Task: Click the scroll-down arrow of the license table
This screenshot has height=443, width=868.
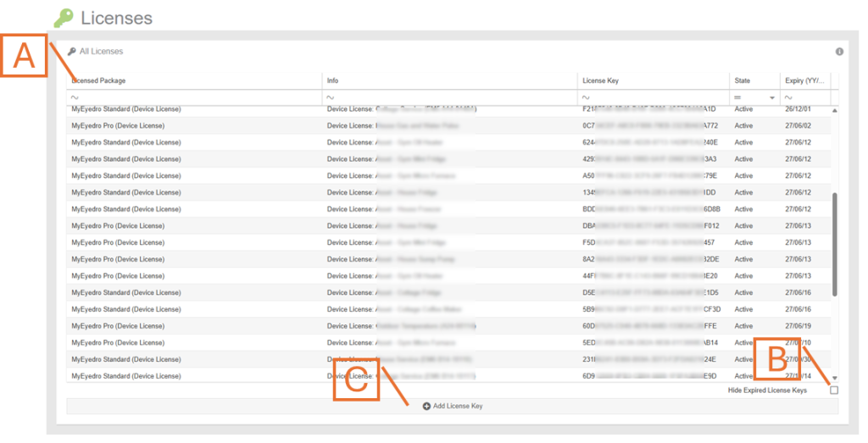Action: tap(835, 379)
